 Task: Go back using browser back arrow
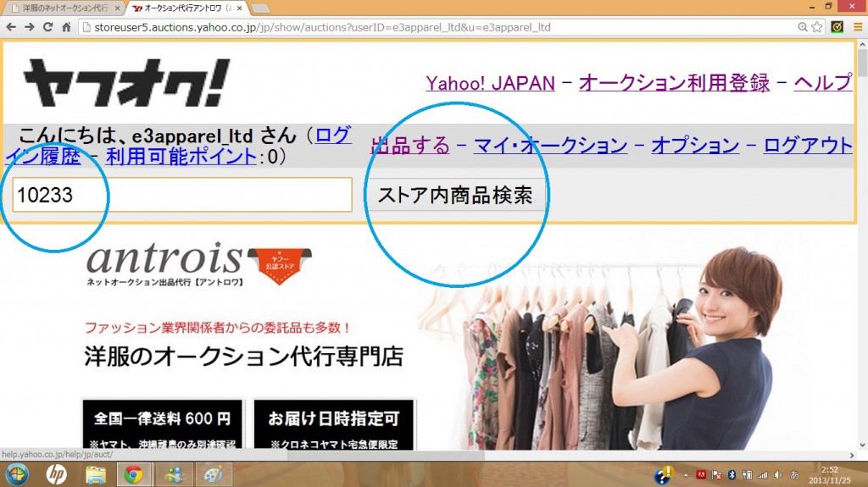tap(11, 27)
